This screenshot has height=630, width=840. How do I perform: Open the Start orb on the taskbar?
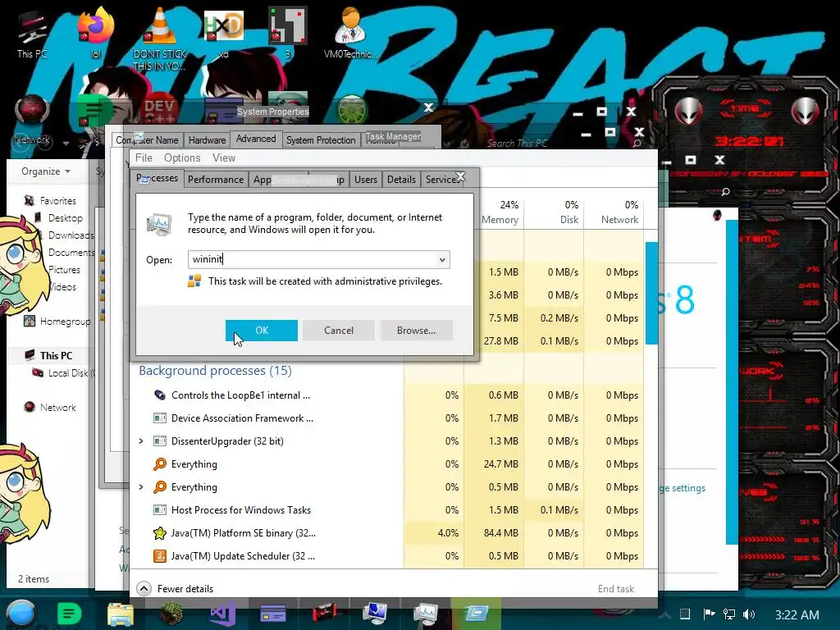[x=21, y=614]
